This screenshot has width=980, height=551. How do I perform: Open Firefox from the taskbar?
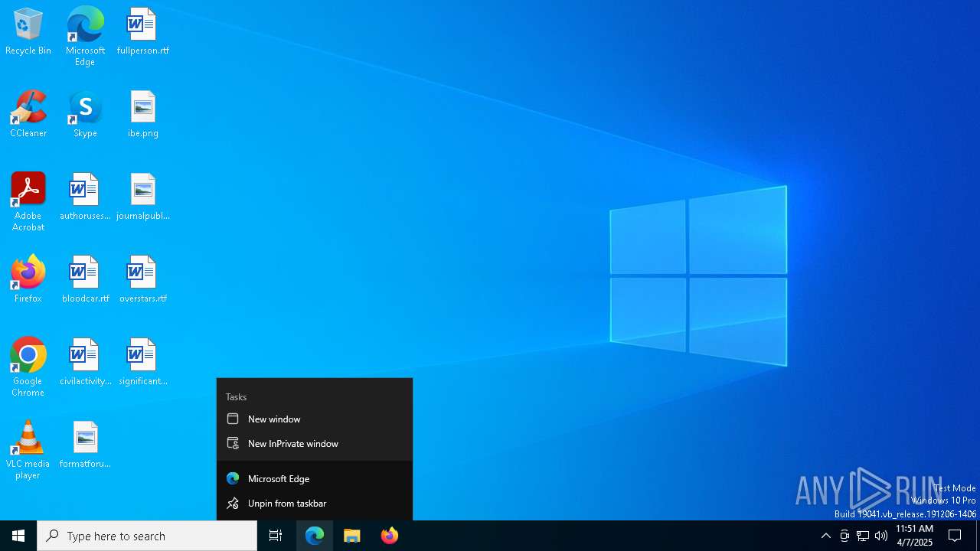tap(390, 536)
